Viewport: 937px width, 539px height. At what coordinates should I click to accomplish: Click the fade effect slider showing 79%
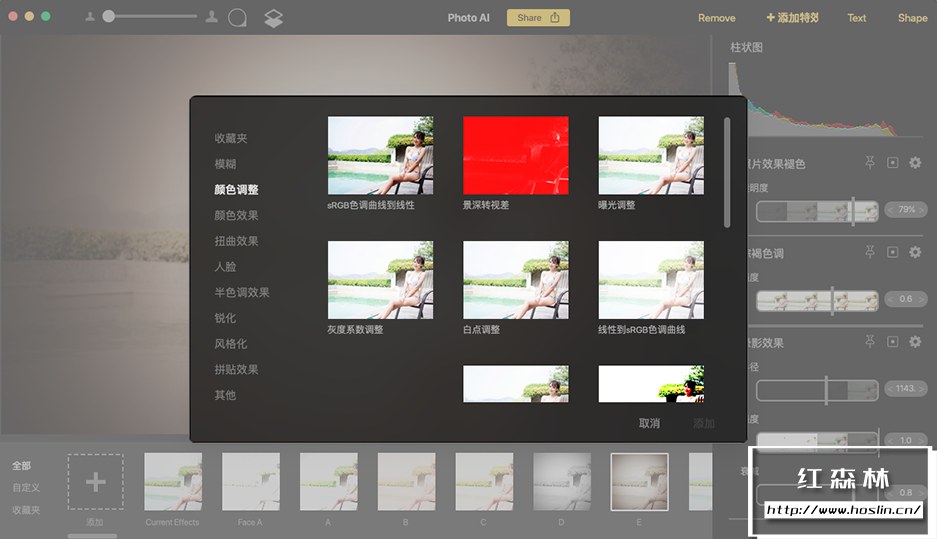(x=817, y=211)
